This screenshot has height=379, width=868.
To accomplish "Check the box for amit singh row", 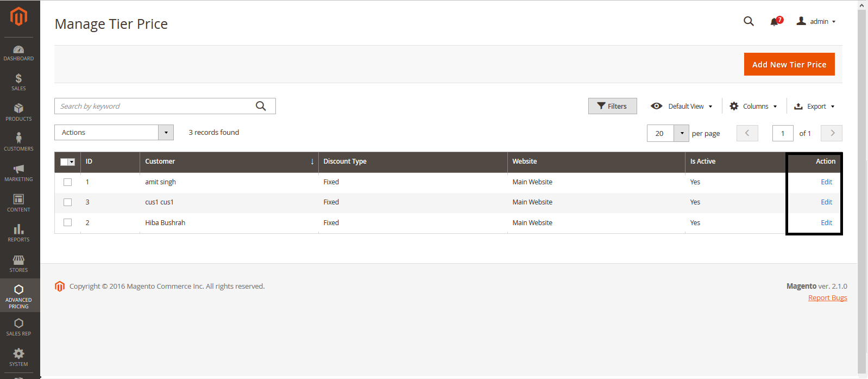I will tap(68, 182).
